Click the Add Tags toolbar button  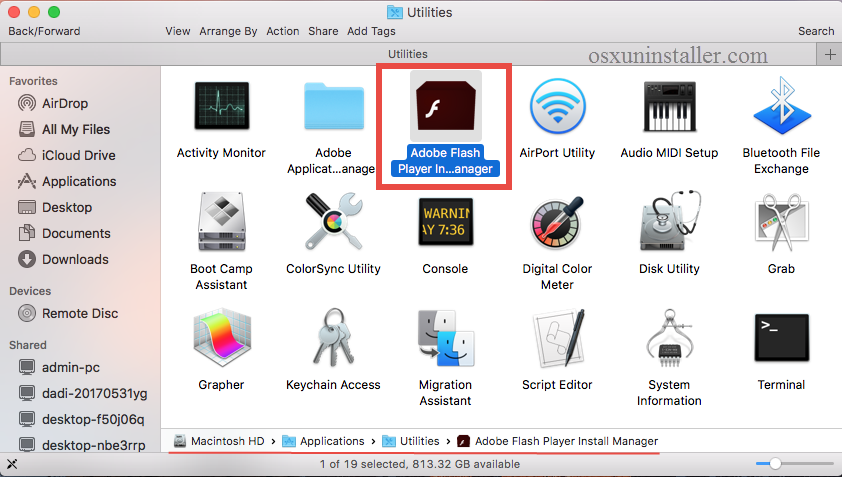371,31
